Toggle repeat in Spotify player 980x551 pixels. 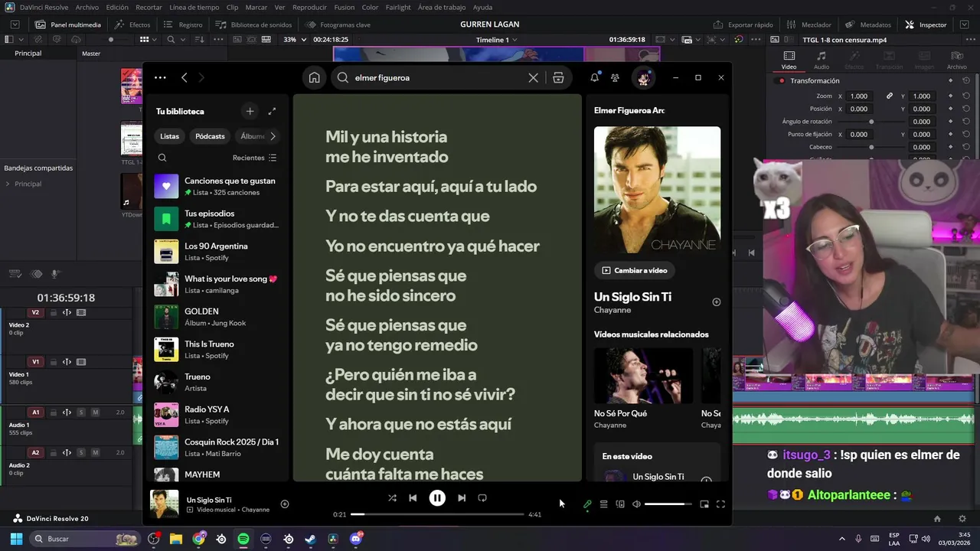tap(482, 497)
